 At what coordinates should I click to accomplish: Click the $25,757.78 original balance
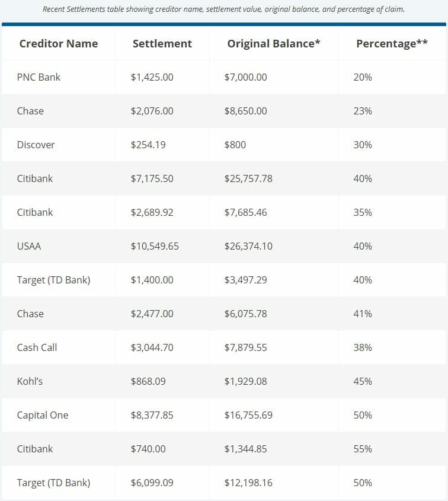(248, 178)
